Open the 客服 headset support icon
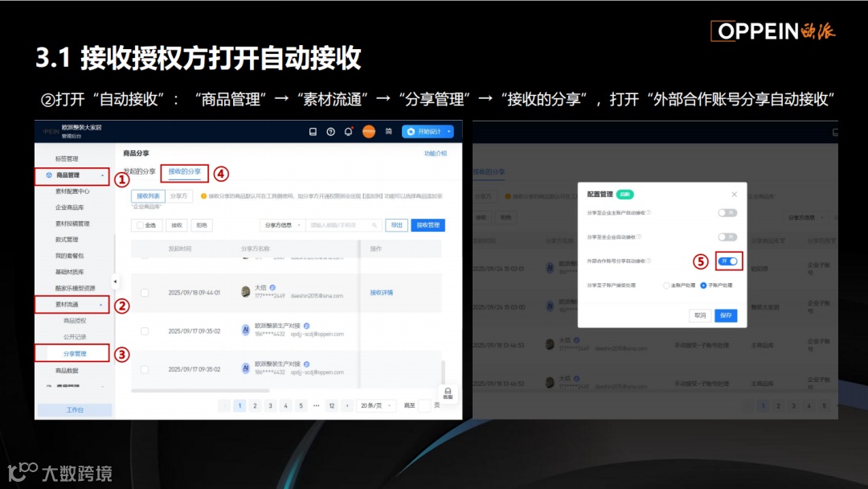Viewport: 868px width, 489px height. click(448, 393)
